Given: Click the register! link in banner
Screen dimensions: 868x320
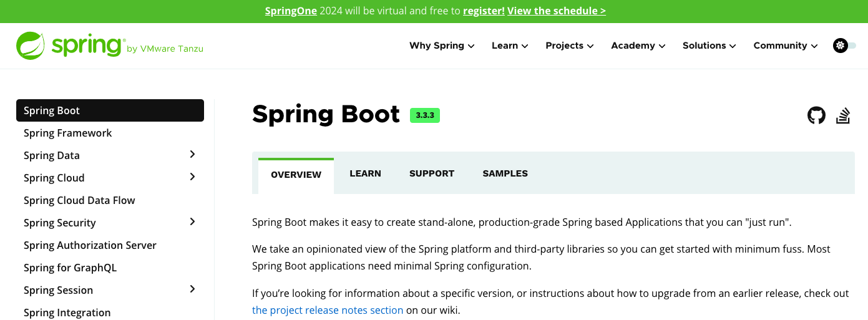Looking at the screenshot, I should tap(484, 11).
